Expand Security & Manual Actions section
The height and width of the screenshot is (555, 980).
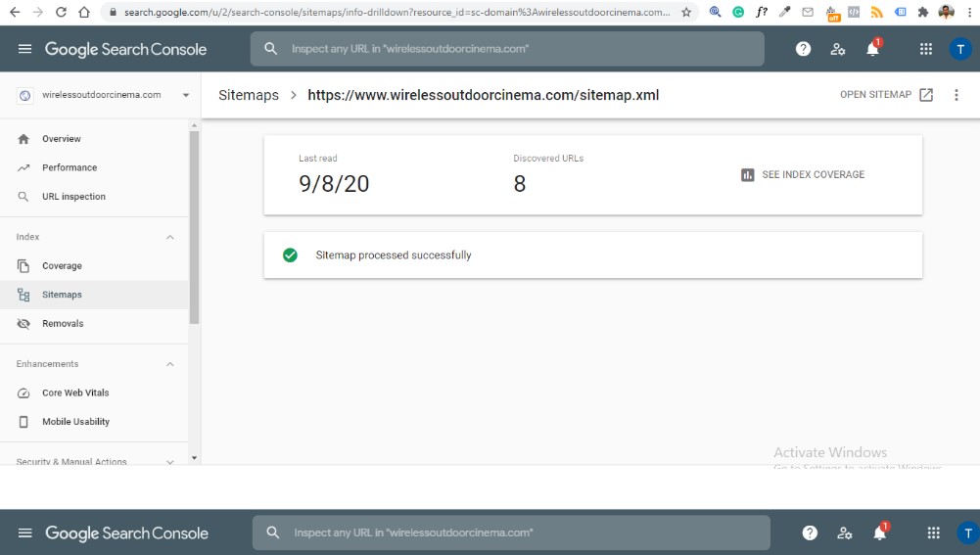[x=169, y=461]
